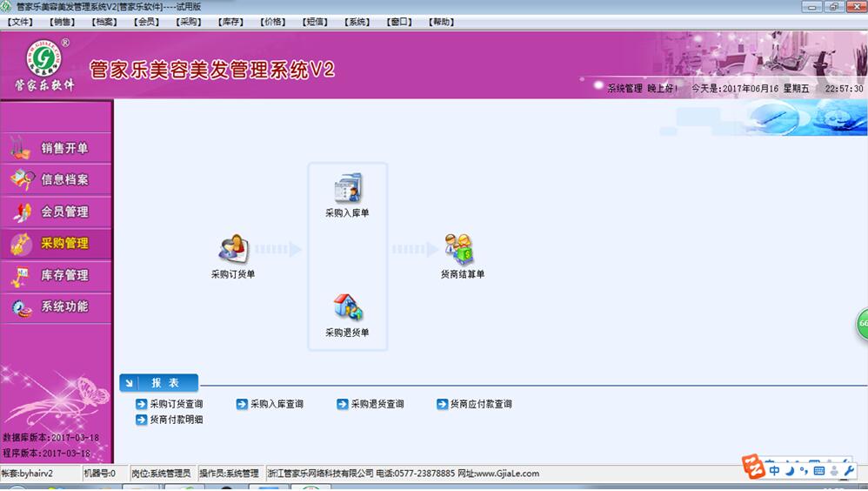868x491 pixels.
Task: Open the 【档案】 menu
Action: click(104, 22)
